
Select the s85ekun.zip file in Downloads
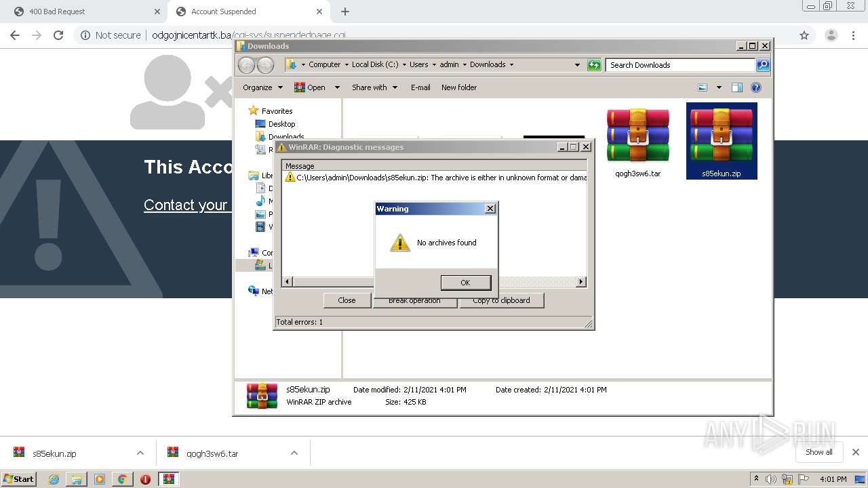pos(721,141)
